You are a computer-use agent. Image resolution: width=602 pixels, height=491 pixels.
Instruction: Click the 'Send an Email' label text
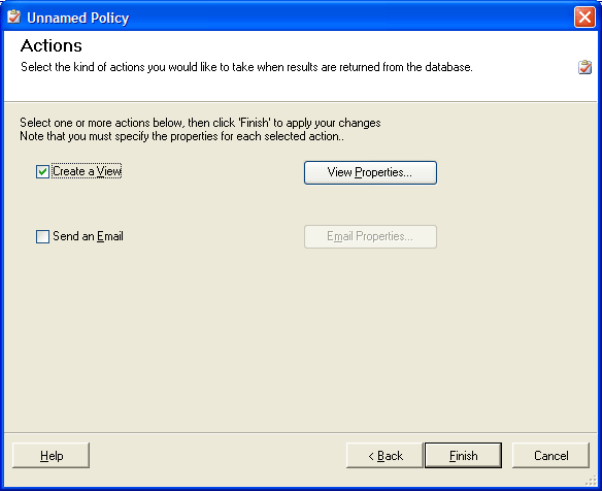click(88, 237)
